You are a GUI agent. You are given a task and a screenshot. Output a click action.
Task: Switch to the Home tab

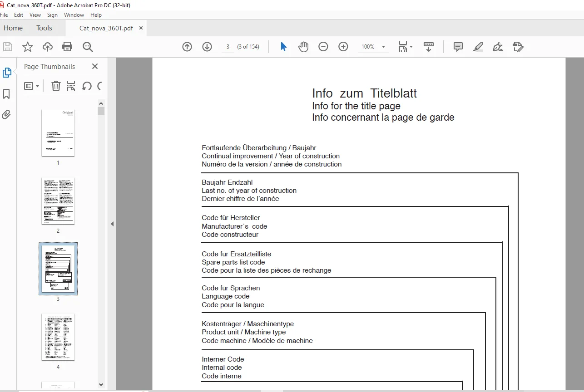(x=13, y=28)
